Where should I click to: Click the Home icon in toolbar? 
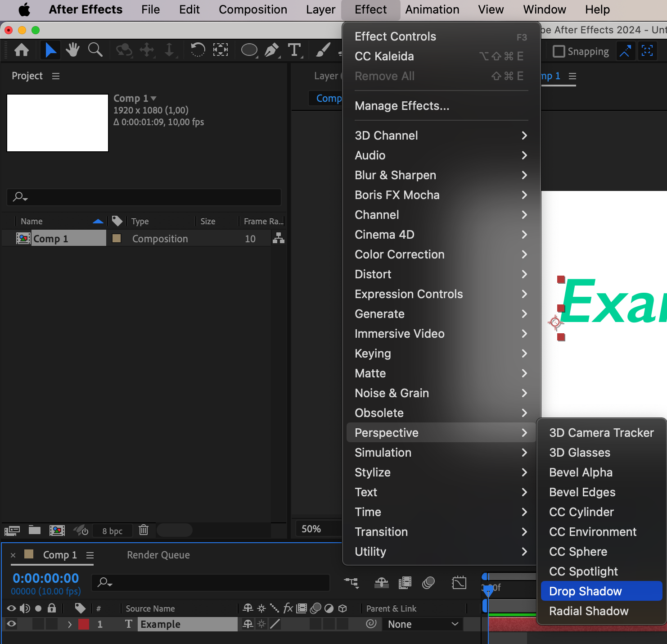(22, 50)
